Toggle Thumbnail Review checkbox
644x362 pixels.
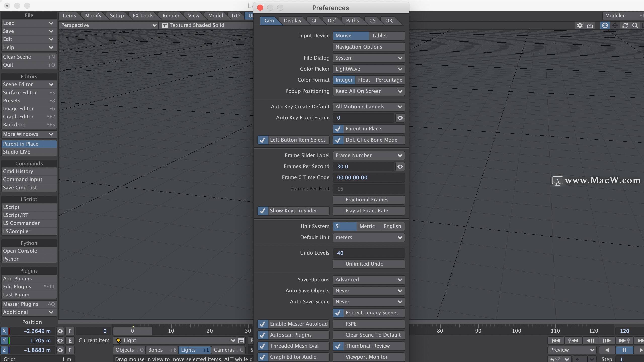point(338,346)
